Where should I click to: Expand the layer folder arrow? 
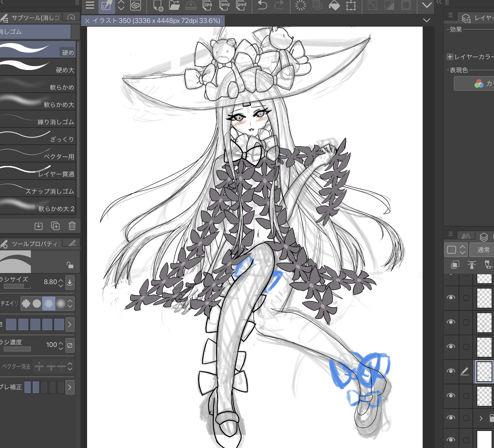[481, 418]
